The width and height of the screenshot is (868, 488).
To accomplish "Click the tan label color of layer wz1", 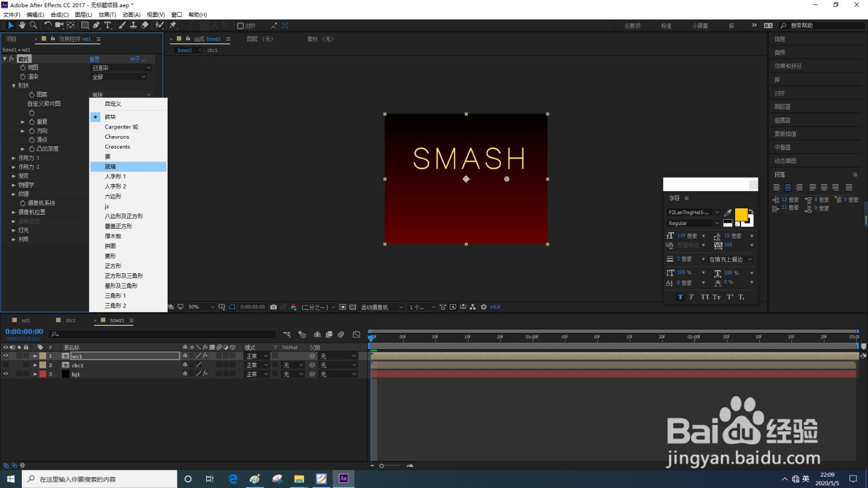I will [43, 356].
